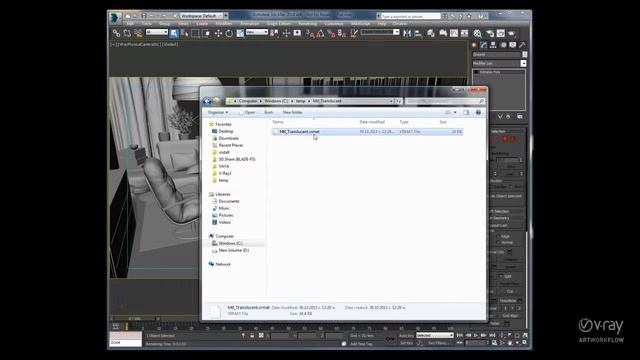
Task: Sort by Date modified column header
Action: tap(372, 122)
